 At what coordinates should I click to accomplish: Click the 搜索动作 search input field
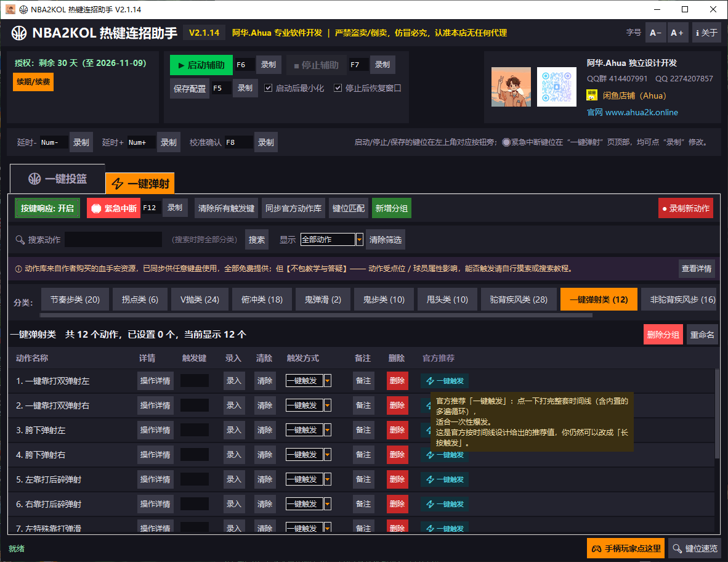[113, 240]
